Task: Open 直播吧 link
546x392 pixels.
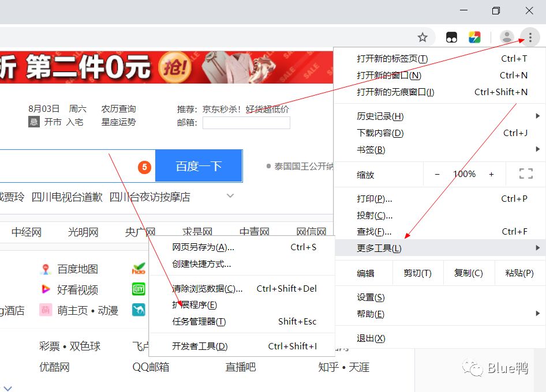Action: pyautogui.click(x=241, y=367)
